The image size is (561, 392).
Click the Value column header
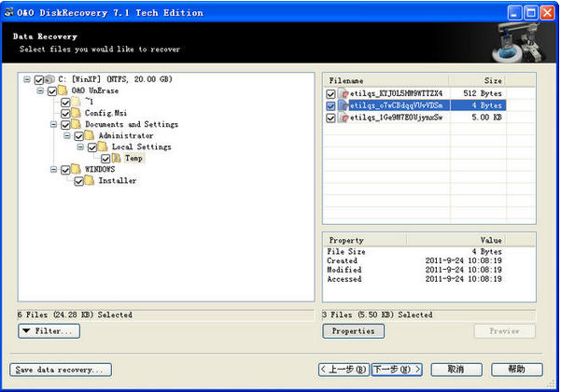point(456,241)
